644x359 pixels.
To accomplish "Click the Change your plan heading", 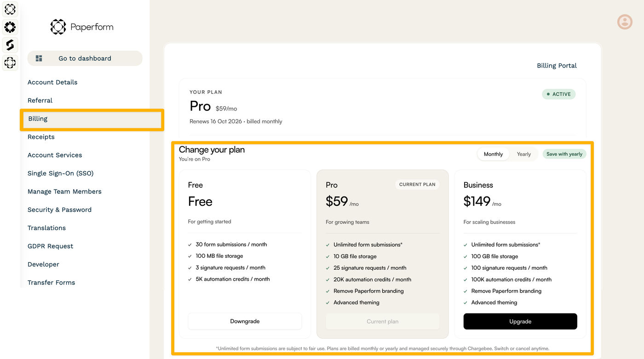I will (212, 150).
